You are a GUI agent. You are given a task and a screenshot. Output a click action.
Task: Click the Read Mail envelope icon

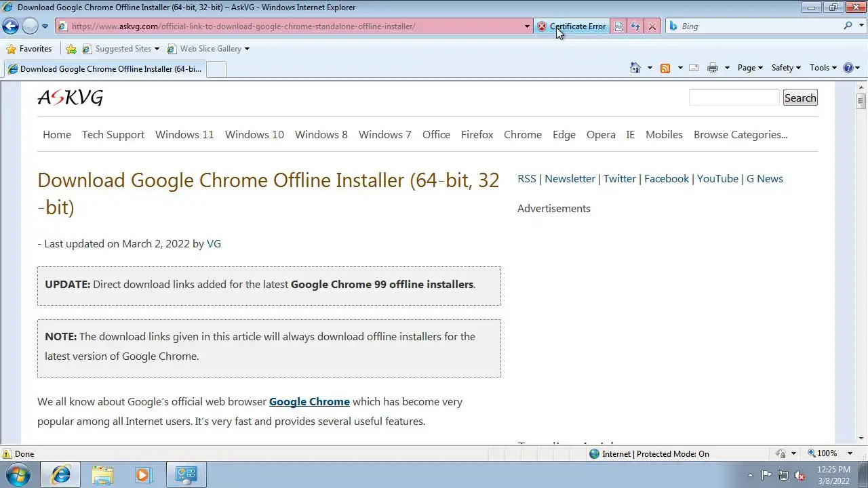[694, 68]
